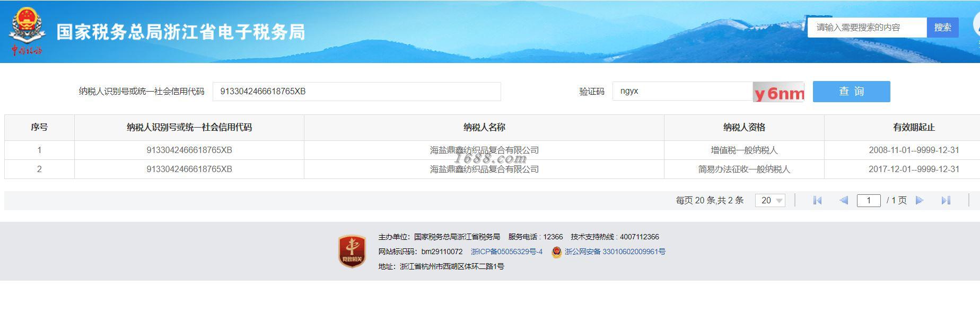Viewport: 980px width, 314px height.
Task: Click the credit code in row 1
Action: (189, 150)
